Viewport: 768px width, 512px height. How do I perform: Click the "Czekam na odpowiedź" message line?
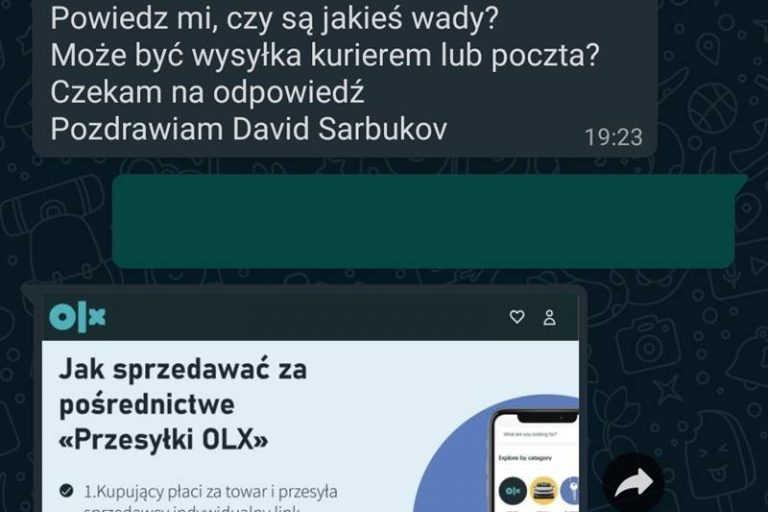point(208,92)
